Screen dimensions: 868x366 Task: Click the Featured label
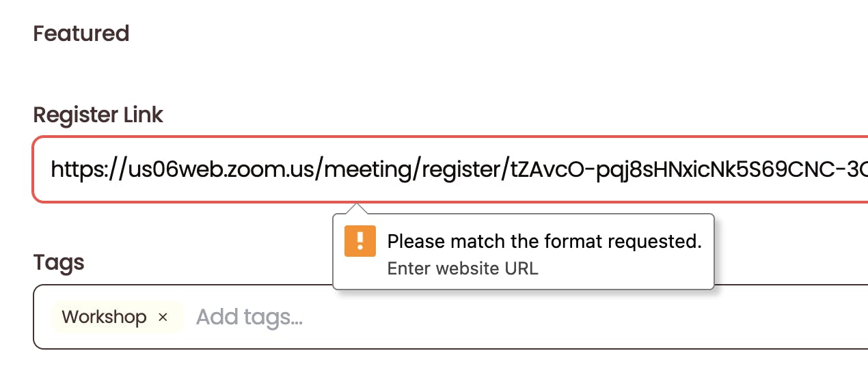point(81,33)
